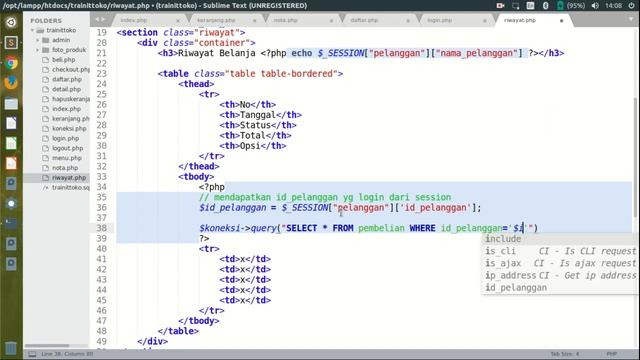The image size is (640, 360).
Task: Open LibreOffice Writer from the dock
Action: pos(11,123)
